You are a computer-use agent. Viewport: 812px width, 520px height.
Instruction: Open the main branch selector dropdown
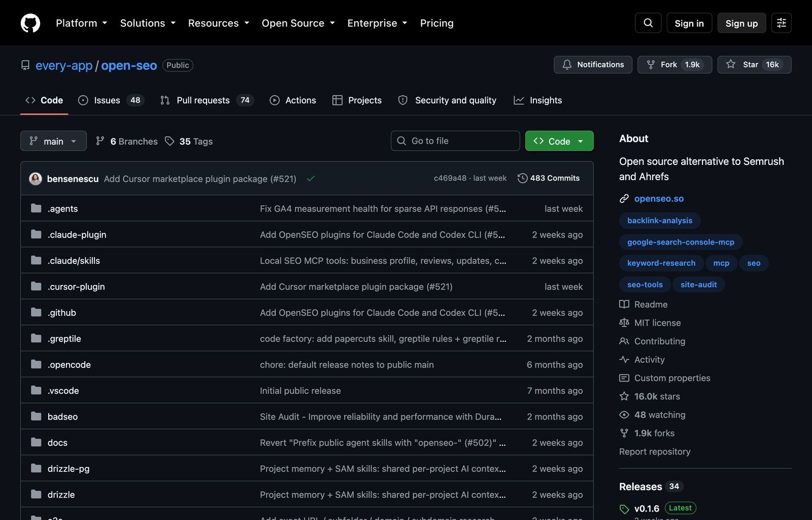click(53, 141)
